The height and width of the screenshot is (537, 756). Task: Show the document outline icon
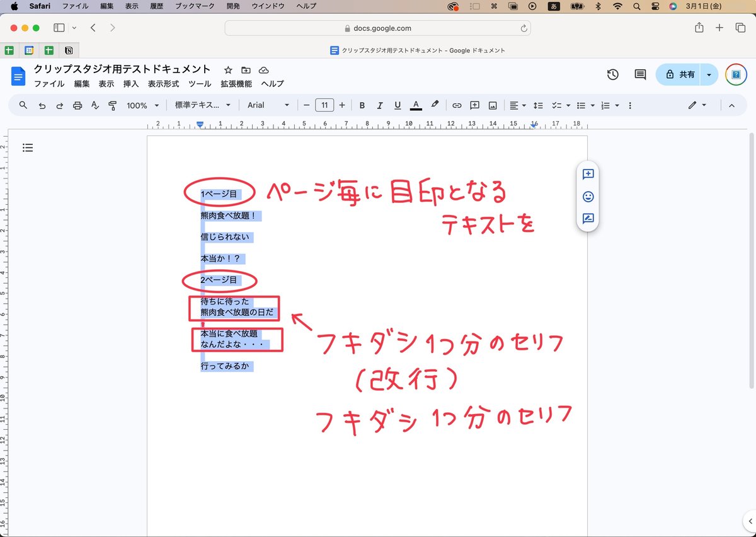point(28,147)
